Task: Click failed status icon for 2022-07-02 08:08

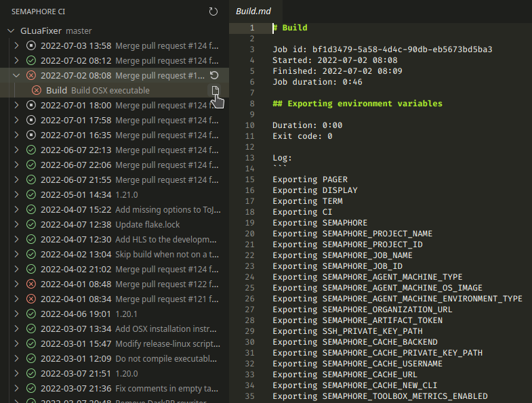Action: tap(31, 75)
